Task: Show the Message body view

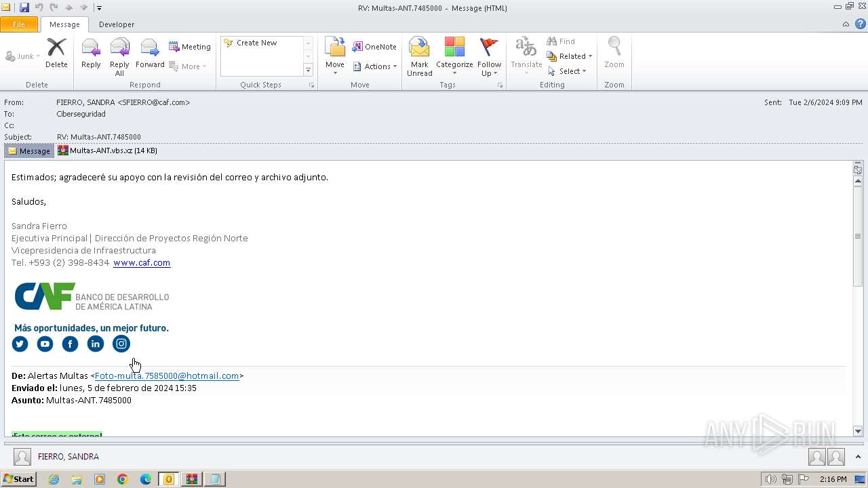Action: click(29, 151)
